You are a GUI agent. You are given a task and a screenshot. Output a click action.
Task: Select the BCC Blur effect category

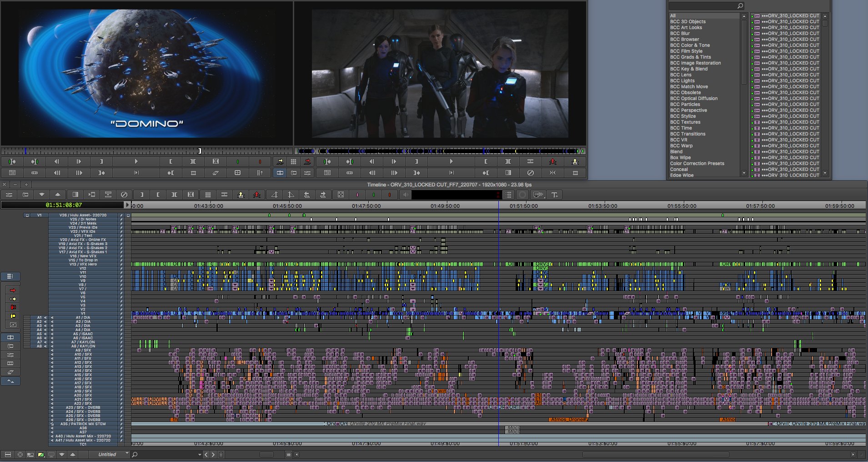click(x=680, y=33)
